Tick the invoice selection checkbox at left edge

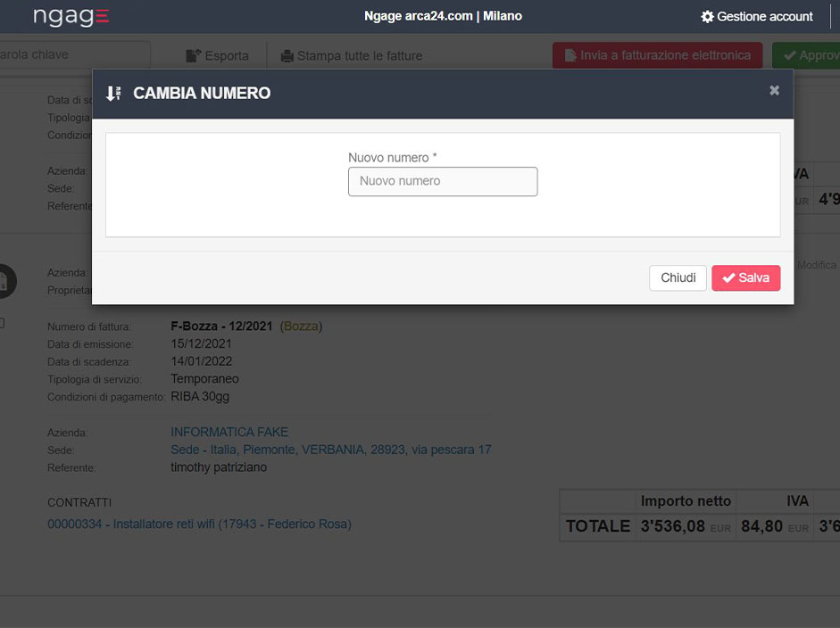(2, 323)
